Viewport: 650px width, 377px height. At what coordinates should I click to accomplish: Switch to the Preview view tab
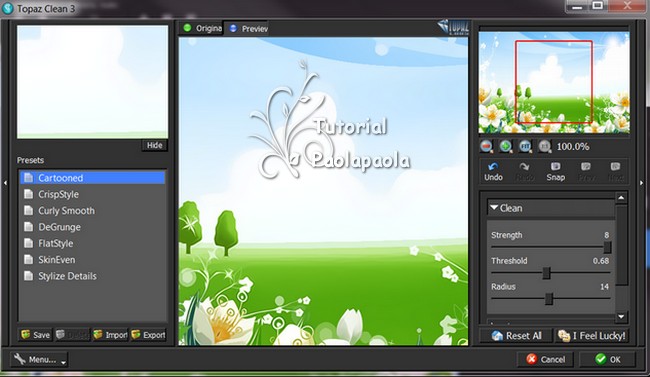pyautogui.click(x=248, y=28)
